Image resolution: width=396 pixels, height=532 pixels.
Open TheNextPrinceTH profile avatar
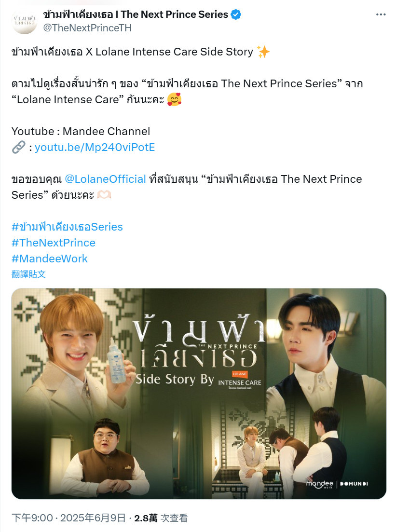[24, 21]
